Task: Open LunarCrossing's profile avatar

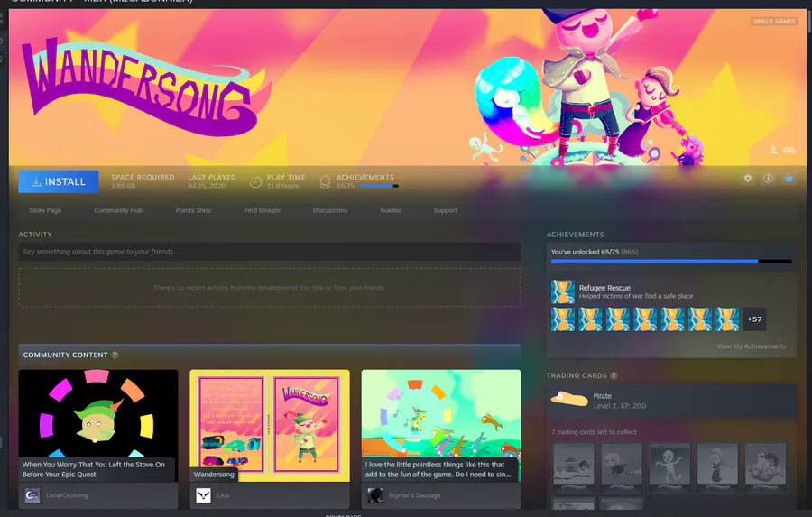Action: pyautogui.click(x=32, y=495)
